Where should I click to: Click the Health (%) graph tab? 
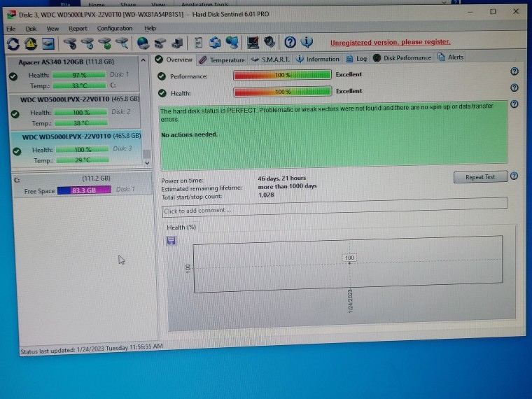(x=181, y=227)
